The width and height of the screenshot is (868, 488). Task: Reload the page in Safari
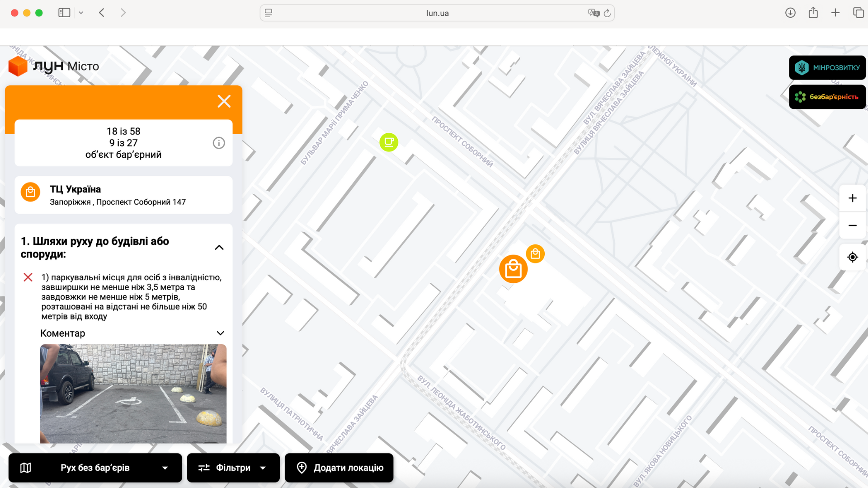[x=607, y=13]
